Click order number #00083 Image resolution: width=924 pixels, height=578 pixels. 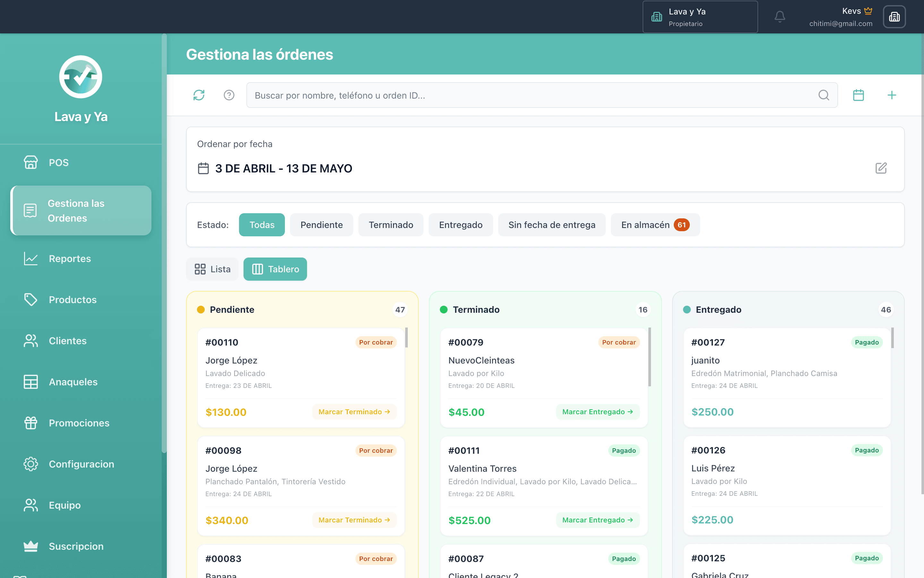click(x=223, y=558)
